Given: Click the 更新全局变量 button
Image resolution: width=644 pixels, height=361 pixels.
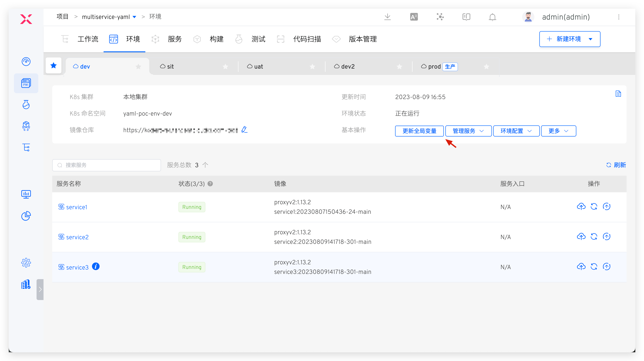Looking at the screenshot, I should click(x=419, y=131).
